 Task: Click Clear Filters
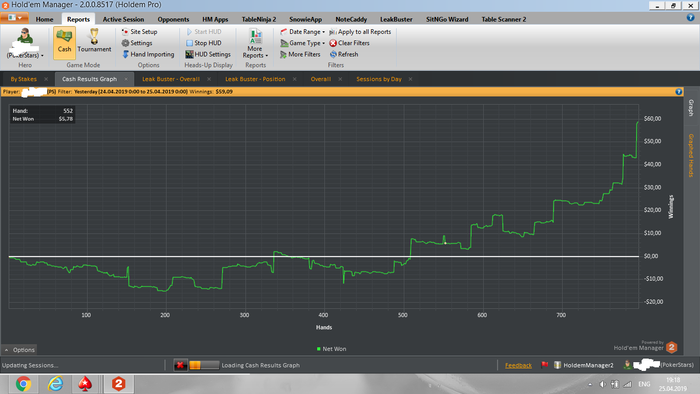(349, 43)
